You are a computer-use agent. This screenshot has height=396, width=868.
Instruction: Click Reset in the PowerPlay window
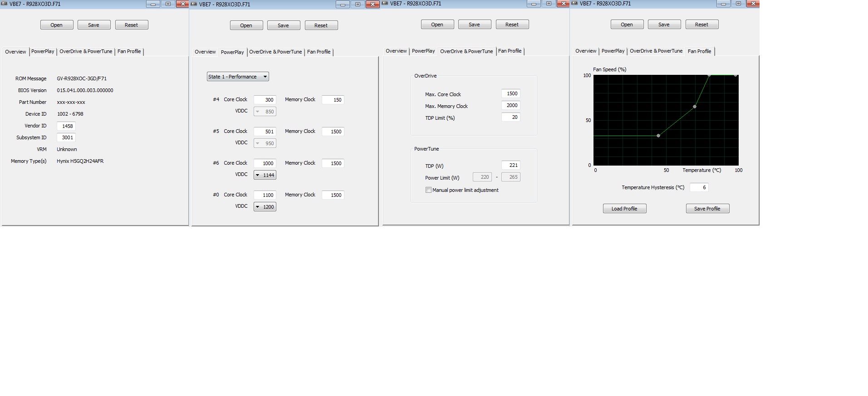pos(321,25)
